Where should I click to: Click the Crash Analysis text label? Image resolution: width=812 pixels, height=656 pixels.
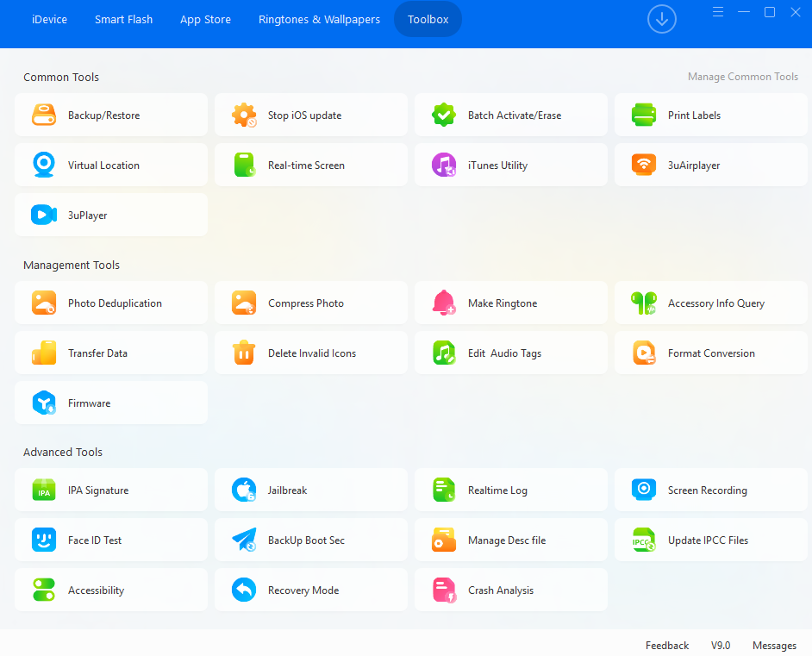[501, 590]
